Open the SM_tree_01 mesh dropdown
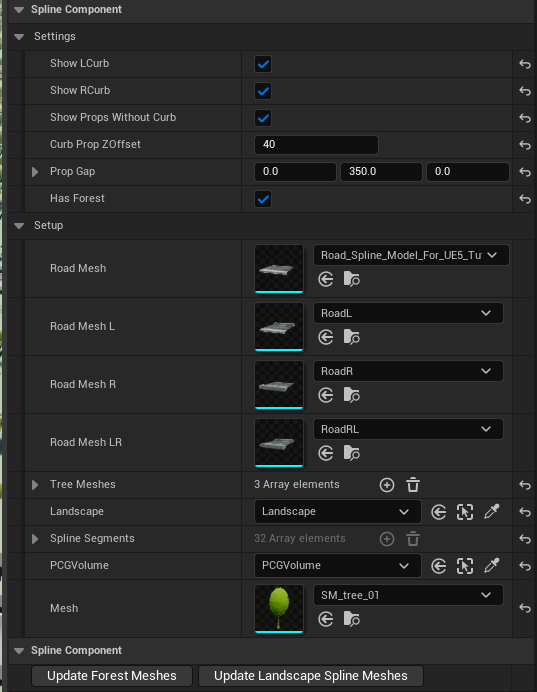The height and width of the screenshot is (692, 537). coord(408,595)
